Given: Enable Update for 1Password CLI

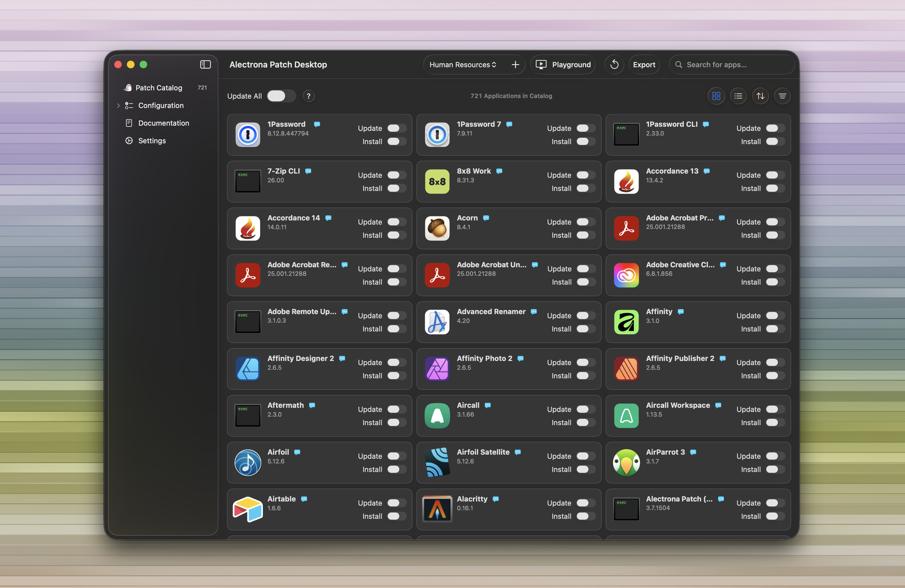Looking at the screenshot, I should pos(775,128).
